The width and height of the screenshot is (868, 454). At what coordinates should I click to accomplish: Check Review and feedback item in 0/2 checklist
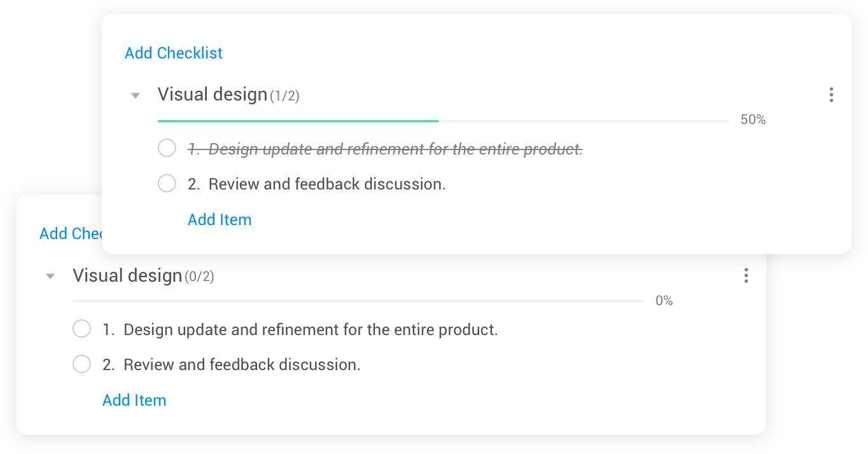[x=81, y=364]
